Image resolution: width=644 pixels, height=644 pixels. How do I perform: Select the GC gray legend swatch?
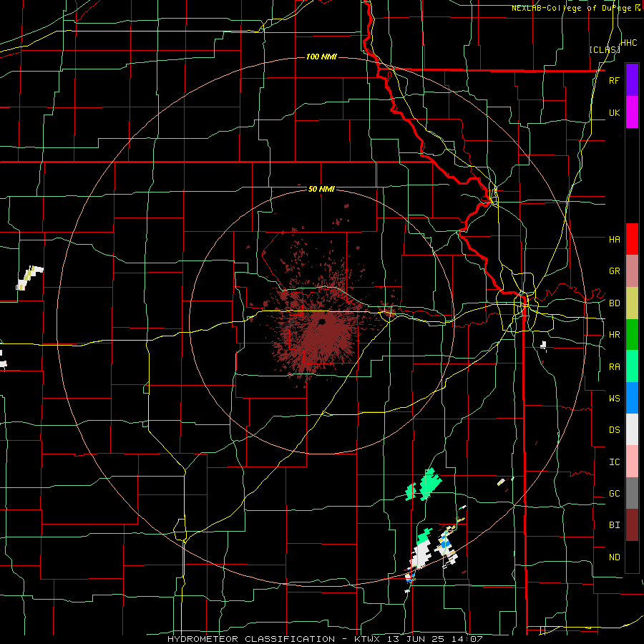632,493
